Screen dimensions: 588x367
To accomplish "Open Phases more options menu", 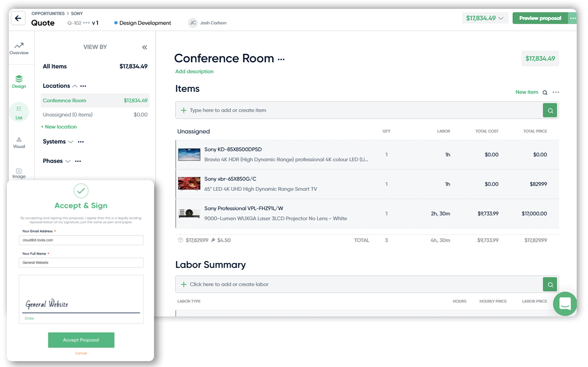I will [x=78, y=161].
